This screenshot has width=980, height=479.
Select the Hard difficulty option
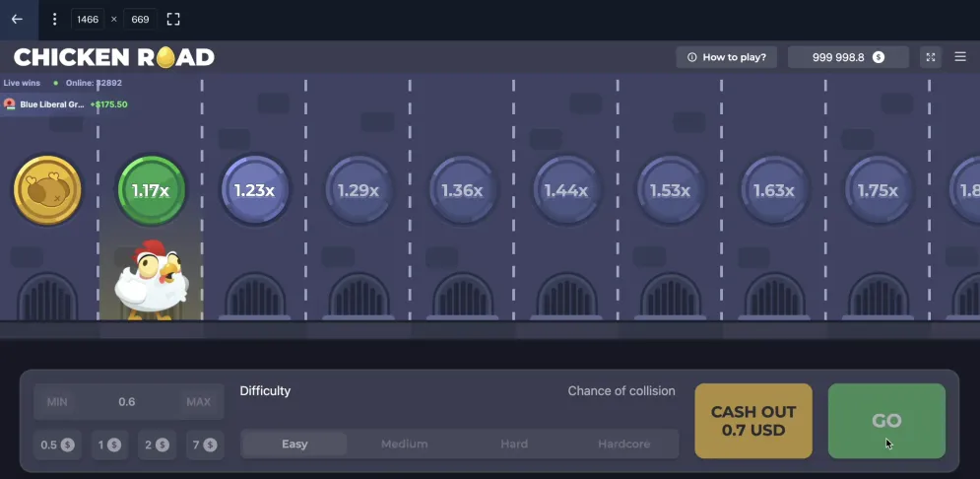tap(514, 444)
